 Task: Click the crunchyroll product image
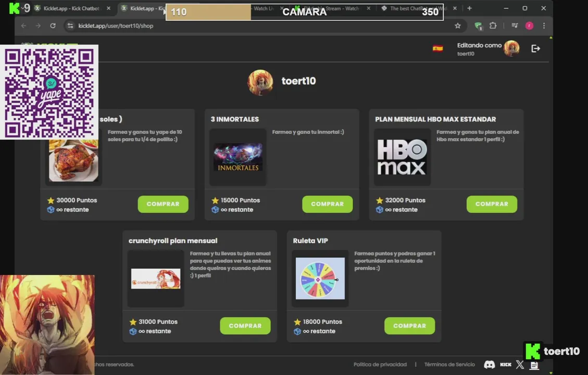156,279
